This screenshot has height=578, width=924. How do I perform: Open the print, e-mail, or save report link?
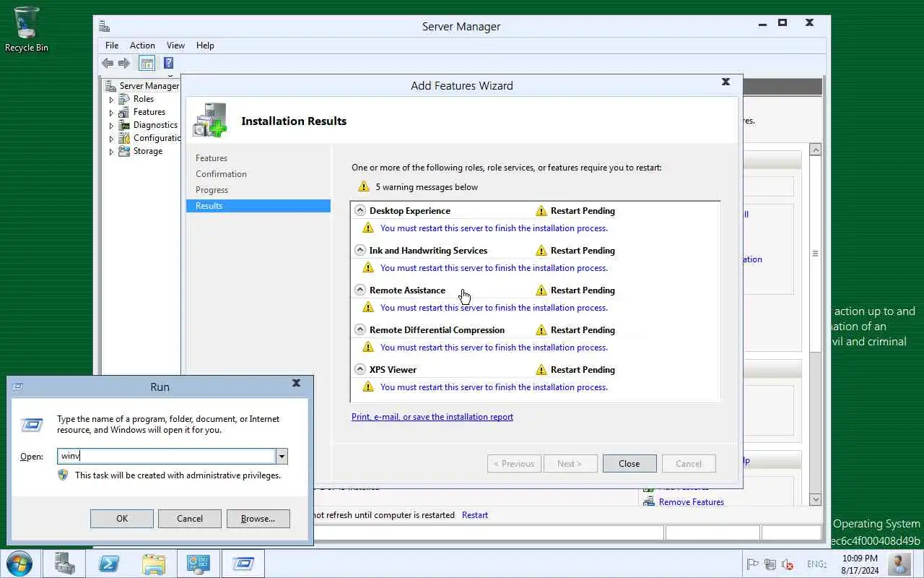click(x=432, y=417)
